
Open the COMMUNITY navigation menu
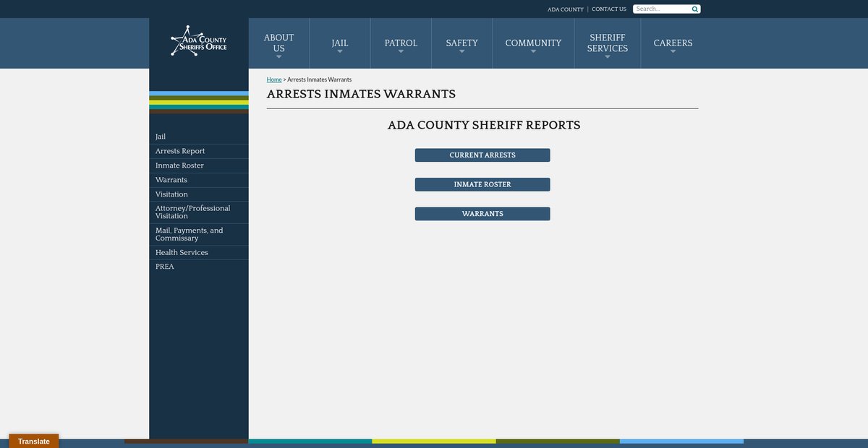tap(534, 43)
